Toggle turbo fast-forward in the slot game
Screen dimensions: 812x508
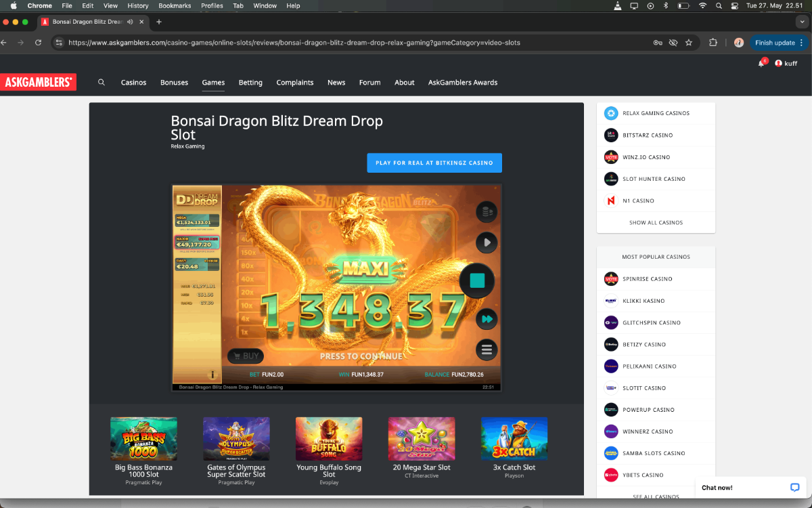click(x=487, y=318)
